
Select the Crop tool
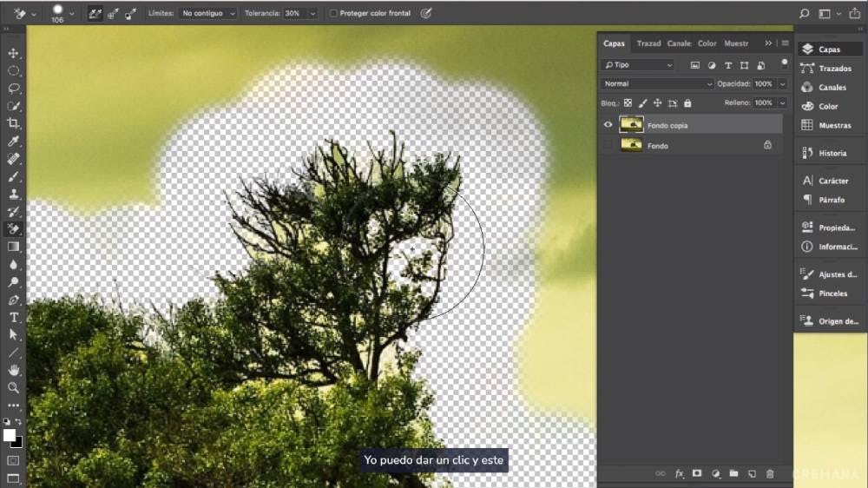[14, 123]
